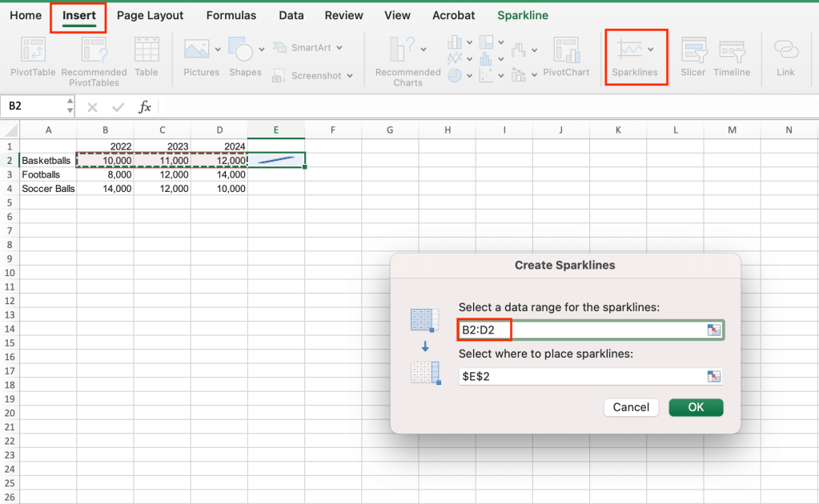Open the Data tab
Image resolution: width=819 pixels, height=504 pixels.
pos(291,15)
